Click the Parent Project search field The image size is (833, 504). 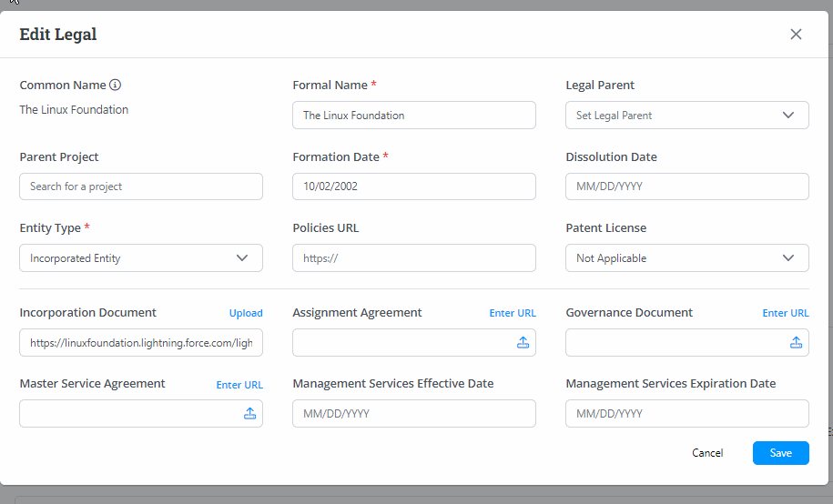(x=140, y=186)
